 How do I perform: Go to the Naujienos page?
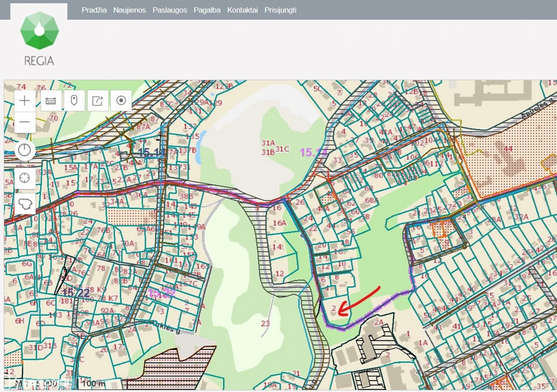click(x=129, y=10)
